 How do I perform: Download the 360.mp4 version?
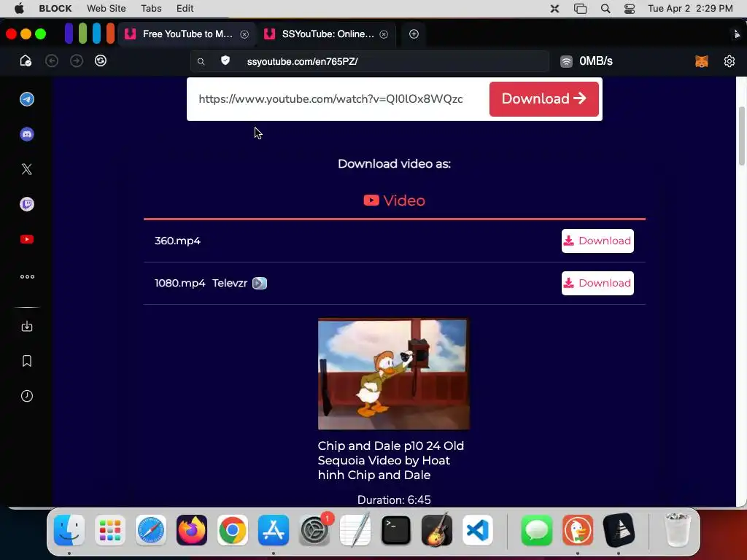tap(597, 241)
